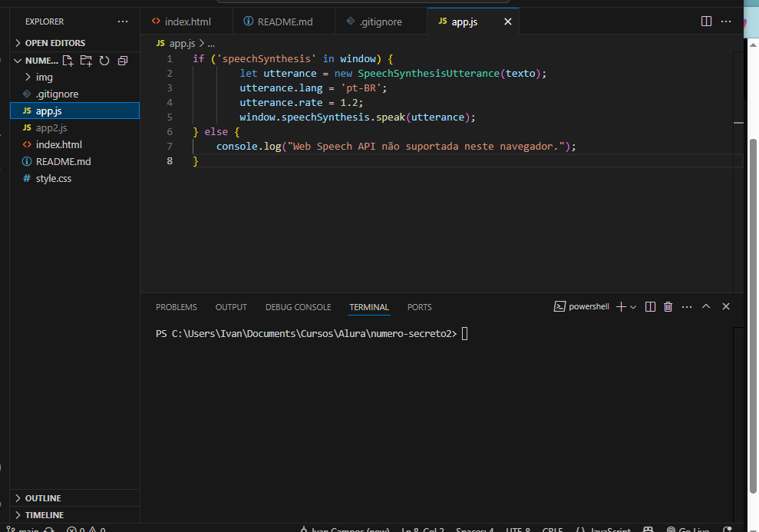Click the breadcrumb ellipsis after app.js
The height and width of the screenshot is (532, 759).
[211, 44]
